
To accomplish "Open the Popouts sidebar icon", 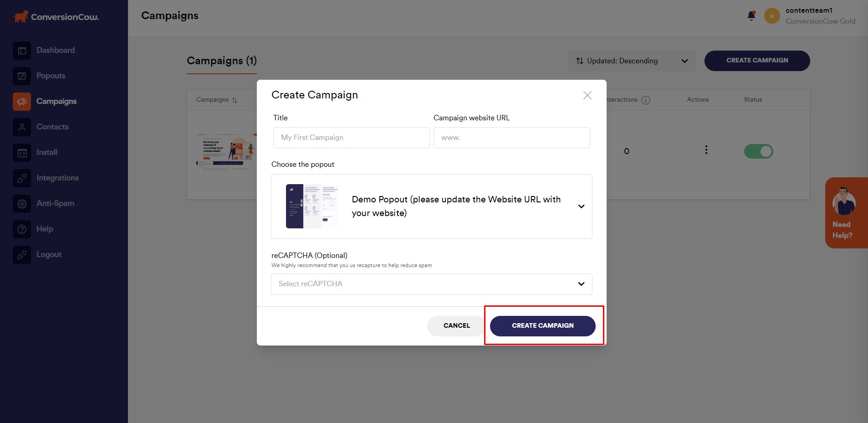I will click(22, 76).
